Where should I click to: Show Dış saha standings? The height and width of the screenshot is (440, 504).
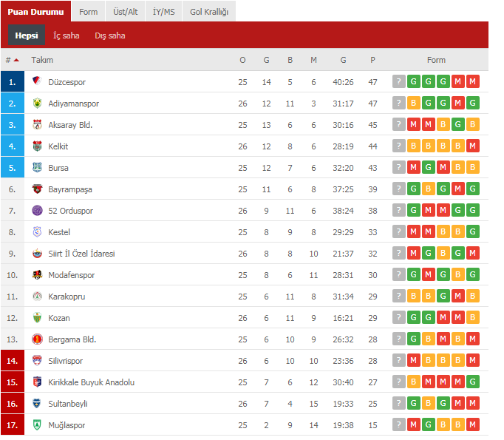[x=110, y=35]
